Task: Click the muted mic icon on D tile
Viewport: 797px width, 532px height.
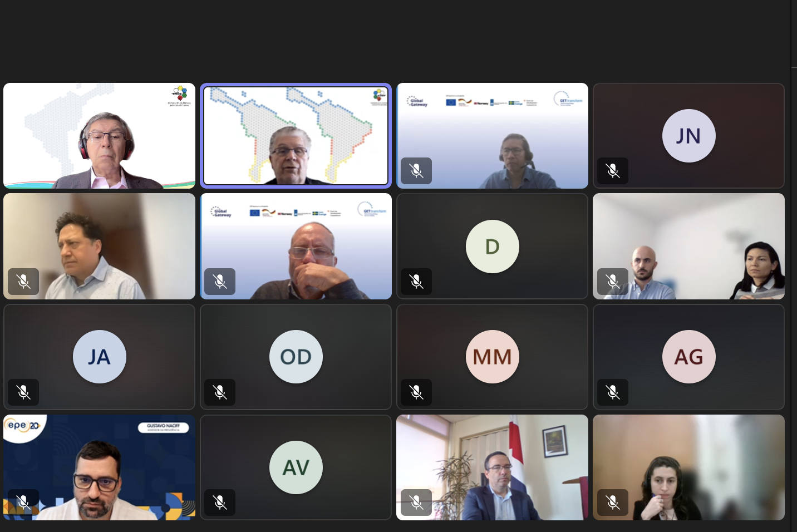Action: click(416, 282)
